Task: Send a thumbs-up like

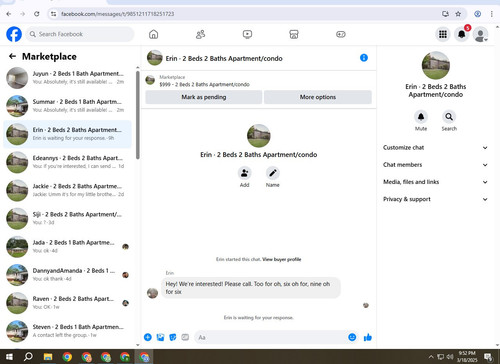Action: (x=368, y=337)
